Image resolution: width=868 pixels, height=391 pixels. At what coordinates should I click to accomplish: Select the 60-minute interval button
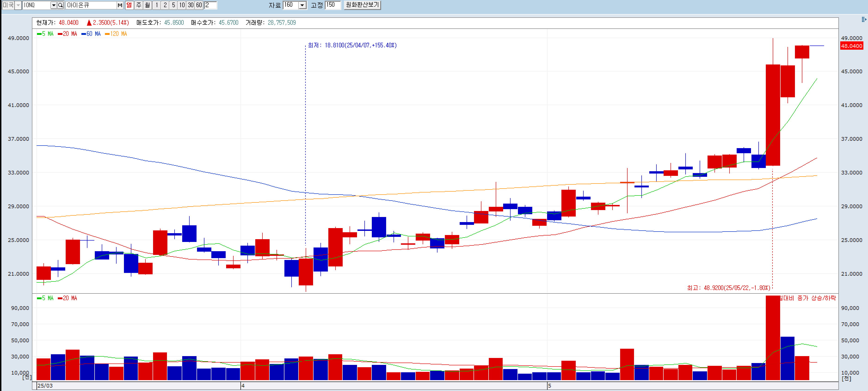pos(199,5)
